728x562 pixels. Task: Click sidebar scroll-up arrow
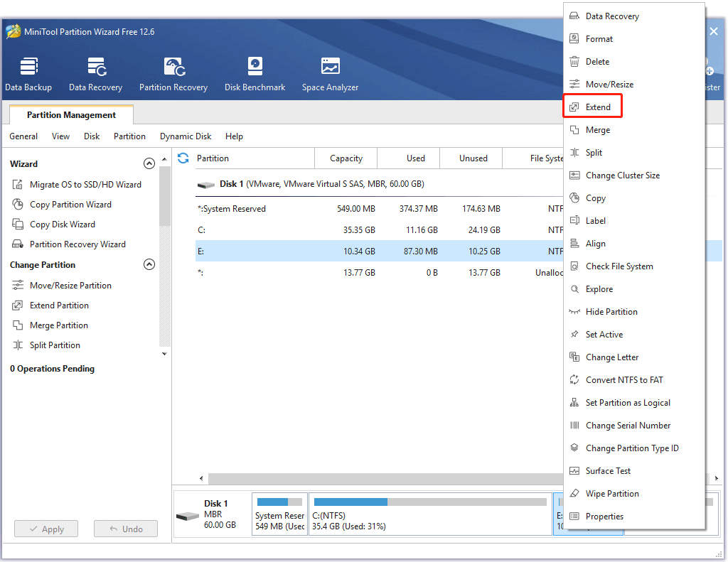(x=164, y=159)
